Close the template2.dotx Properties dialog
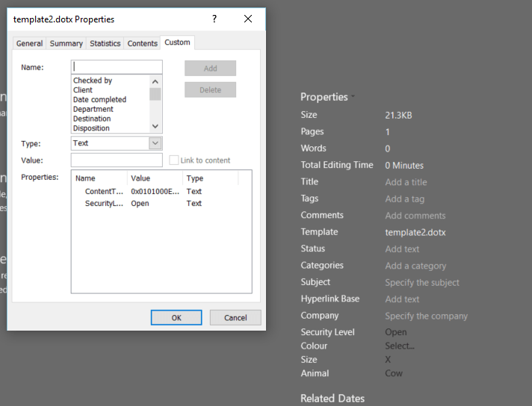This screenshot has width=532, height=406. click(248, 19)
